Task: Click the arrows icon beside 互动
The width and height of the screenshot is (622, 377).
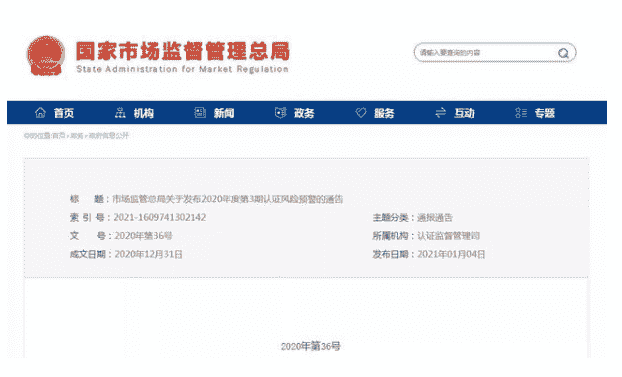Action: pyautogui.click(x=440, y=113)
